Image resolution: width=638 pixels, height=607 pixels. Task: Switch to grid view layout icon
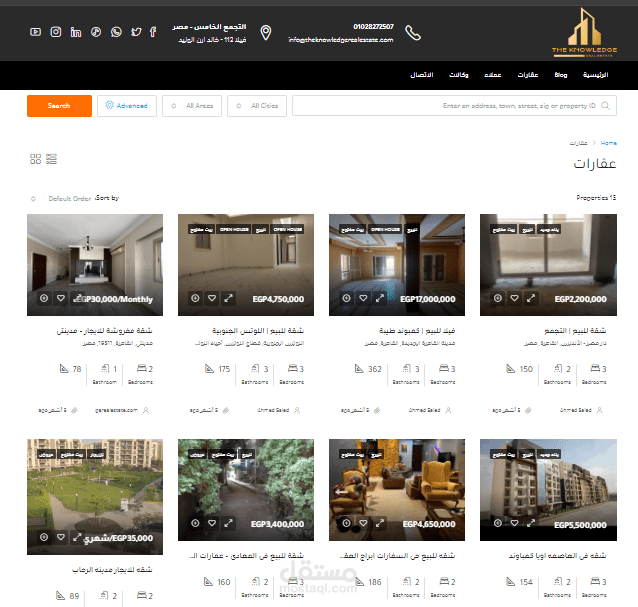click(35, 159)
